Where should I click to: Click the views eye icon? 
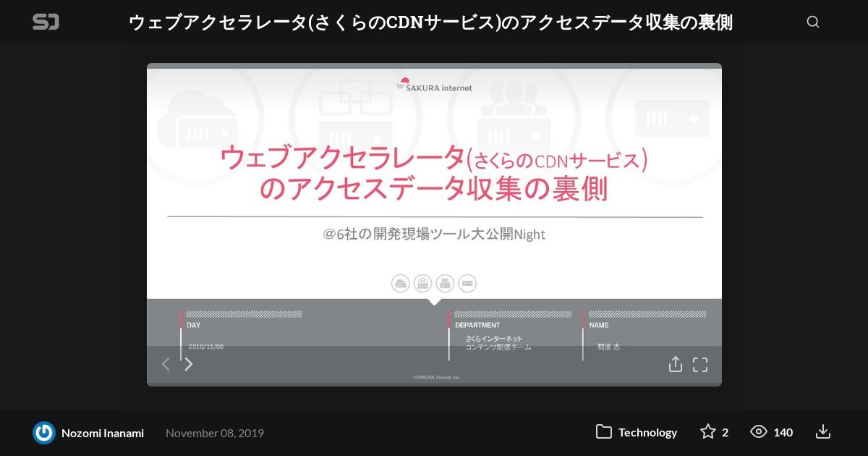pyautogui.click(x=759, y=432)
